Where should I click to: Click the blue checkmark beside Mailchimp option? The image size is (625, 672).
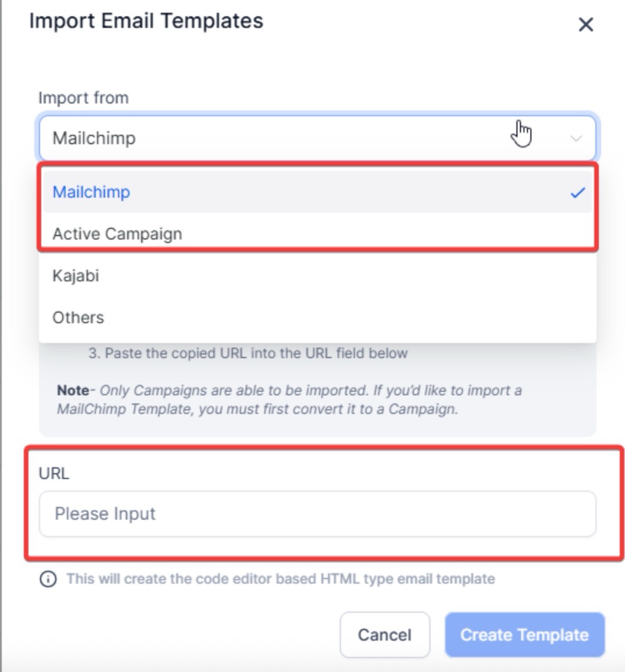pos(577,192)
